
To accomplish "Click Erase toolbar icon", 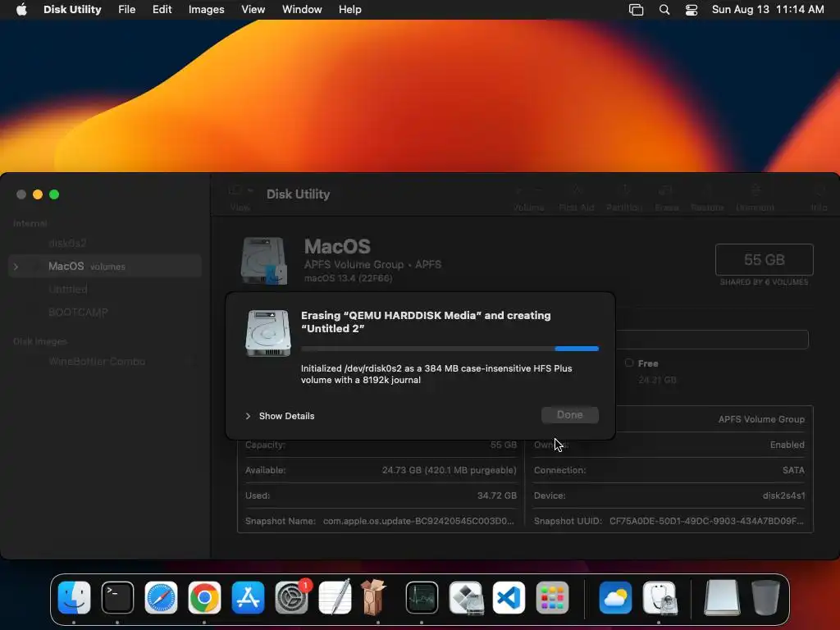I will 666,197.
